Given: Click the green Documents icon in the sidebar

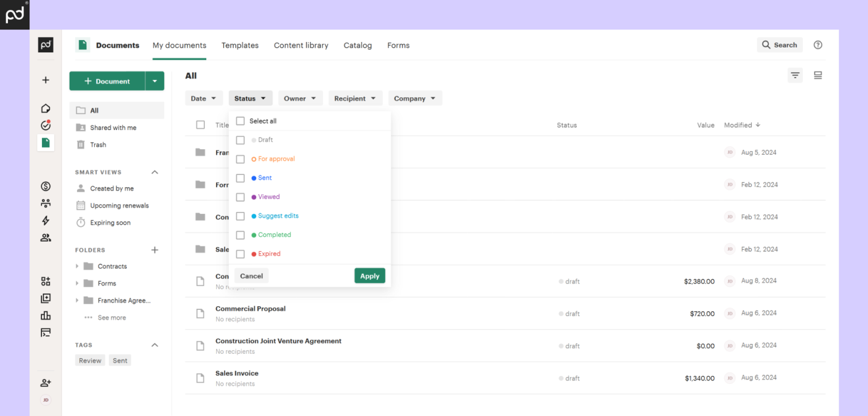Looking at the screenshot, I should 45,142.
